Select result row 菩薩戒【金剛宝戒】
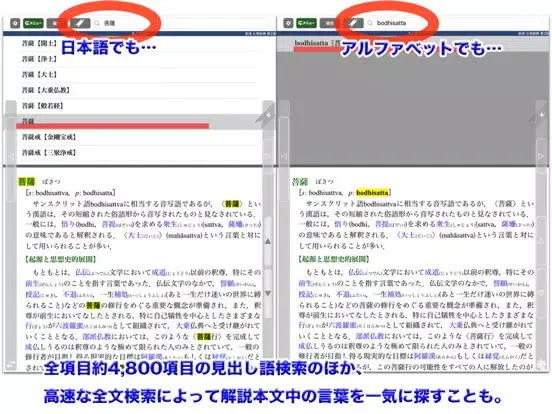Image resolution: width=552 pixels, height=414 pixels. coord(139,137)
